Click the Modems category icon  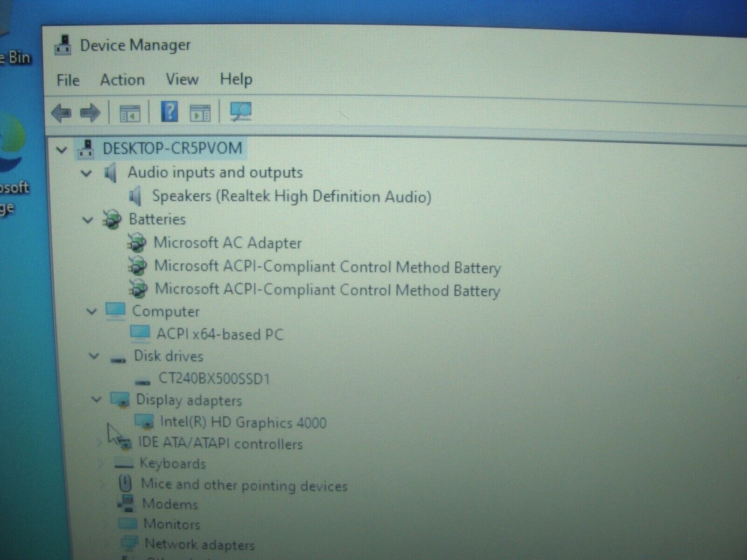(x=126, y=504)
